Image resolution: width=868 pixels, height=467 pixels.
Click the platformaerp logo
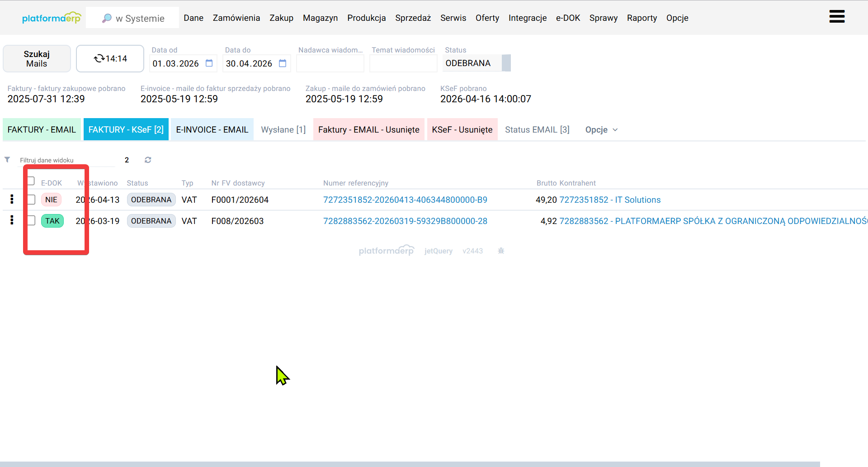(x=51, y=18)
